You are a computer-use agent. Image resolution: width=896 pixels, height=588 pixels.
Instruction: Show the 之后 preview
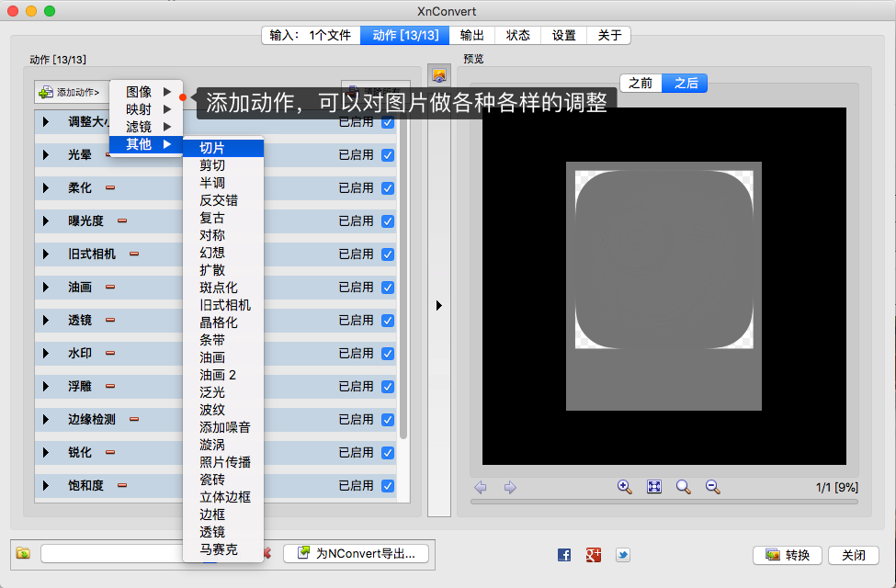(686, 84)
